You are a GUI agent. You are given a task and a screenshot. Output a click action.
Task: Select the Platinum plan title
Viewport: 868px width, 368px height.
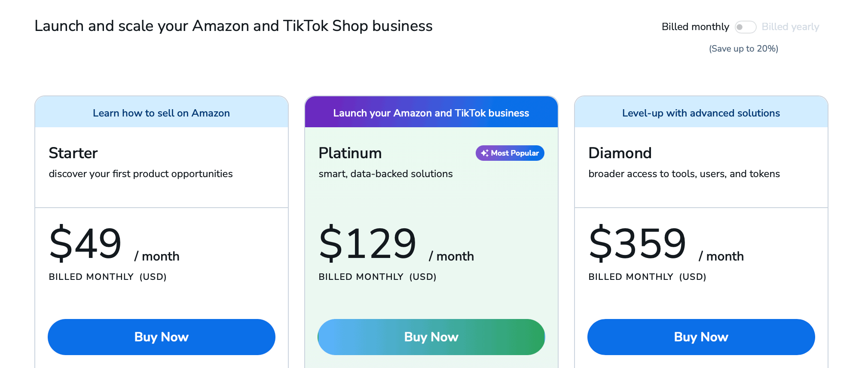(350, 153)
